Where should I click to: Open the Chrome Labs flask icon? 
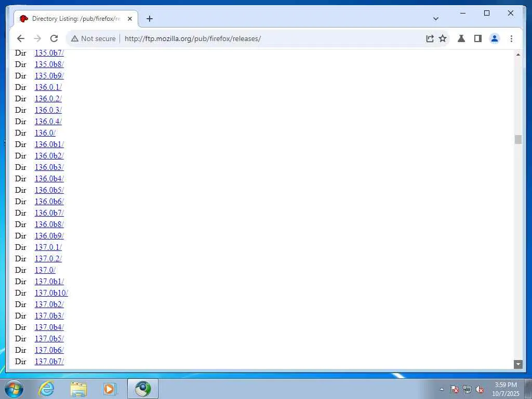(461, 38)
